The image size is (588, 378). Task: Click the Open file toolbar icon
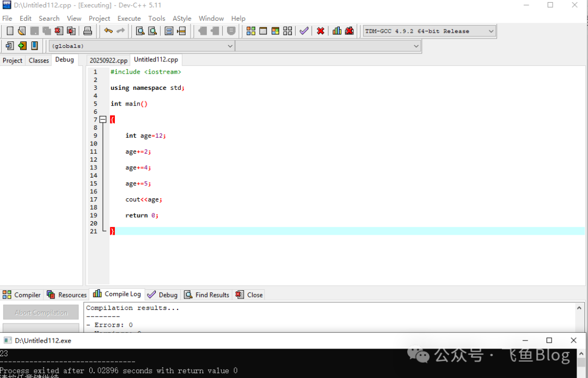[x=22, y=31]
